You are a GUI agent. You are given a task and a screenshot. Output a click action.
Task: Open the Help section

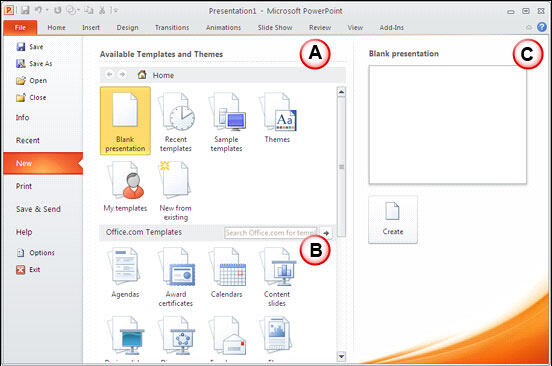point(24,232)
